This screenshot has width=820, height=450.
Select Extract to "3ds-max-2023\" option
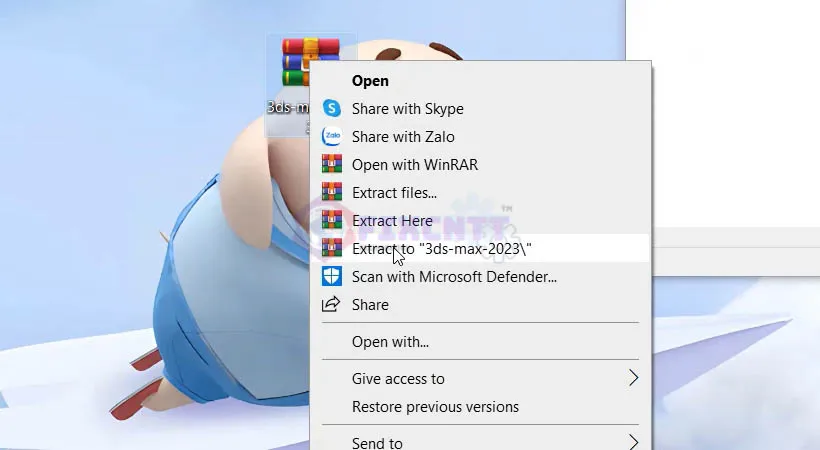coord(448,249)
